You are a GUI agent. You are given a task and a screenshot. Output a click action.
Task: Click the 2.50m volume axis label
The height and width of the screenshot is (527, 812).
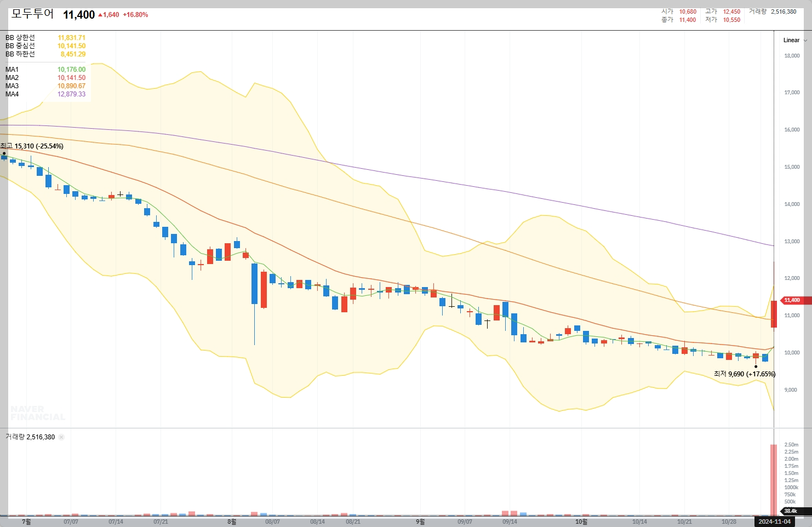pos(791,445)
